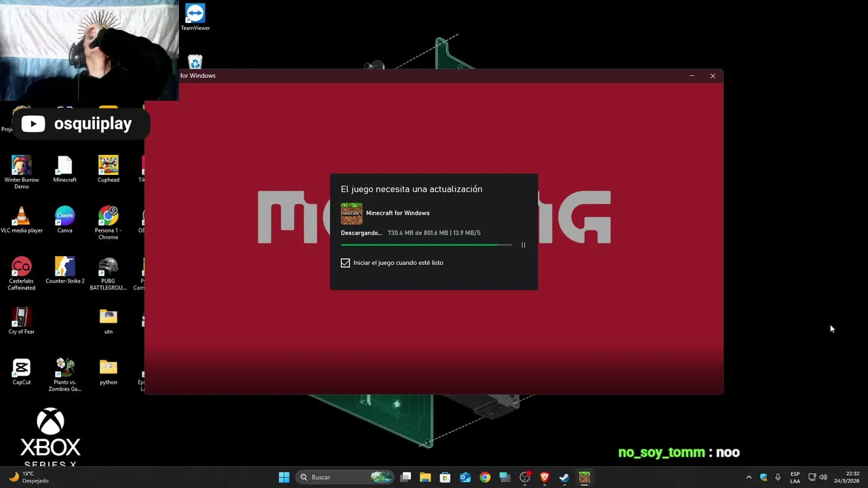
Task: Toggle 'Iniciar el juego cuando esté listo' checkbox
Action: [345, 263]
